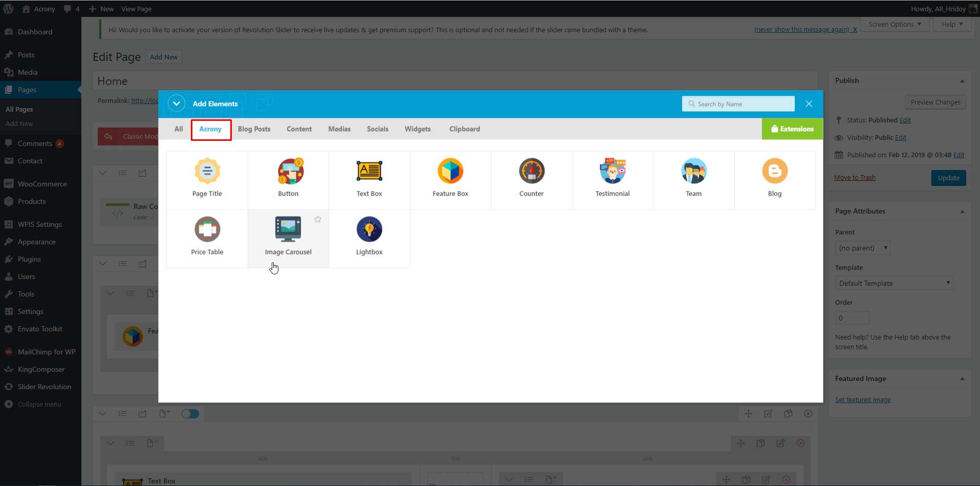
Task: Select the Button element icon
Action: 290,171
